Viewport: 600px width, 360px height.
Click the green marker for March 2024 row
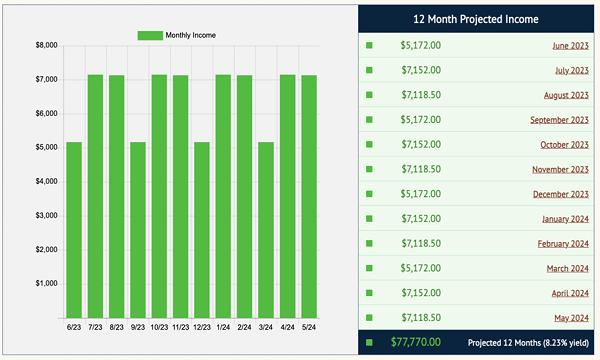pos(369,268)
